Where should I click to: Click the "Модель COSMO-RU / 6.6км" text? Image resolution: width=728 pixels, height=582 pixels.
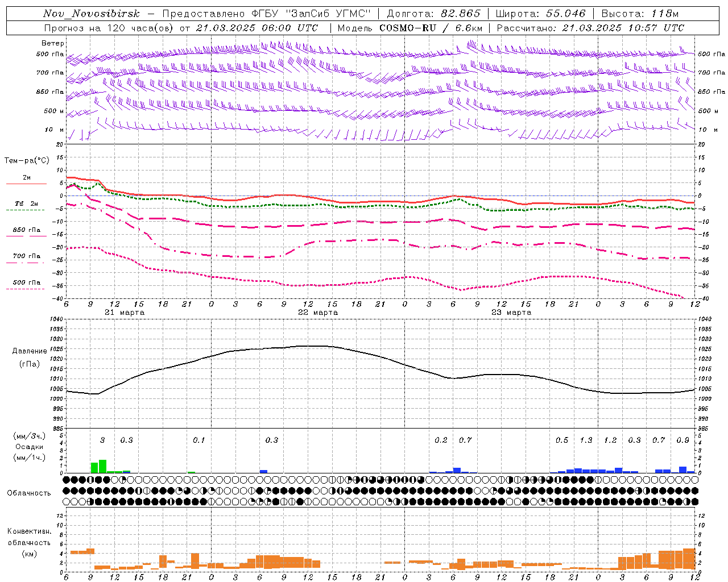pos(410,28)
